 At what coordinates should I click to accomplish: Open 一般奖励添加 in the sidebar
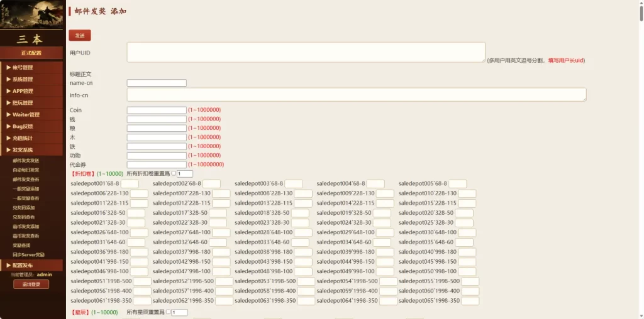26,189
